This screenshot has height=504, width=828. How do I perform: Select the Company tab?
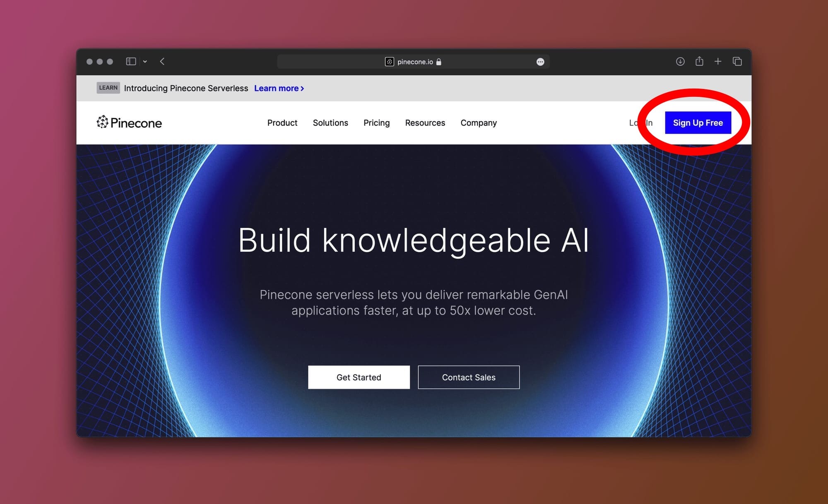tap(479, 122)
